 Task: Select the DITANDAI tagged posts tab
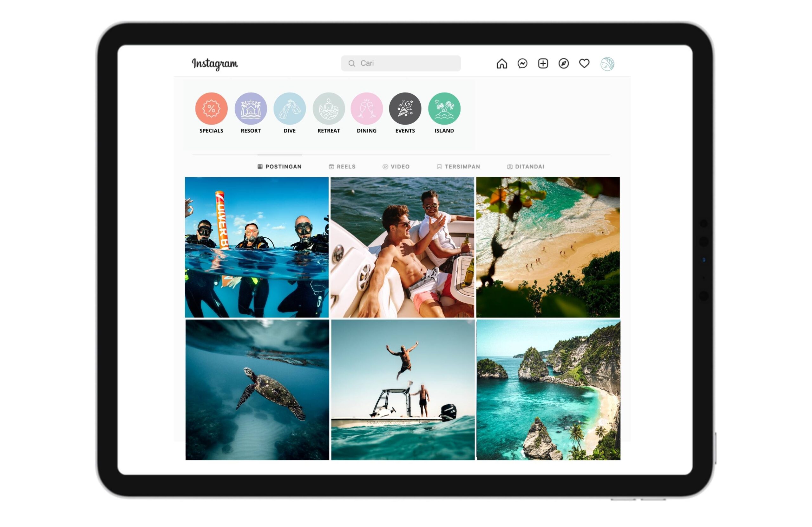click(x=525, y=166)
